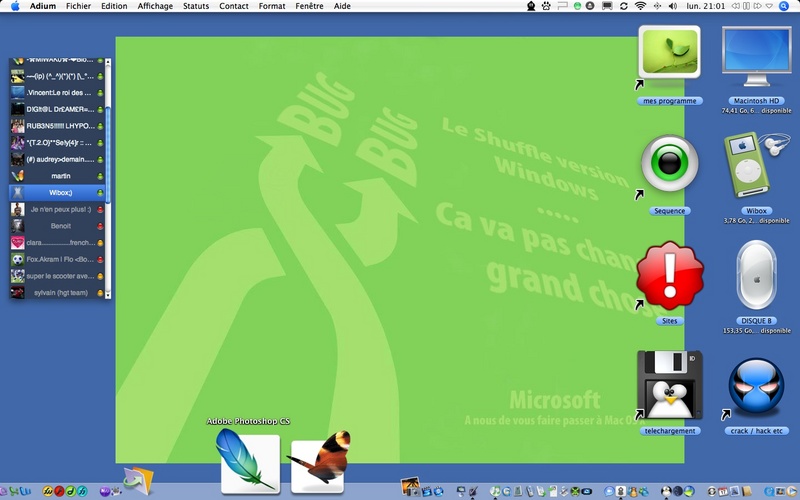Select the DISQUE B drive icon

click(x=756, y=276)
